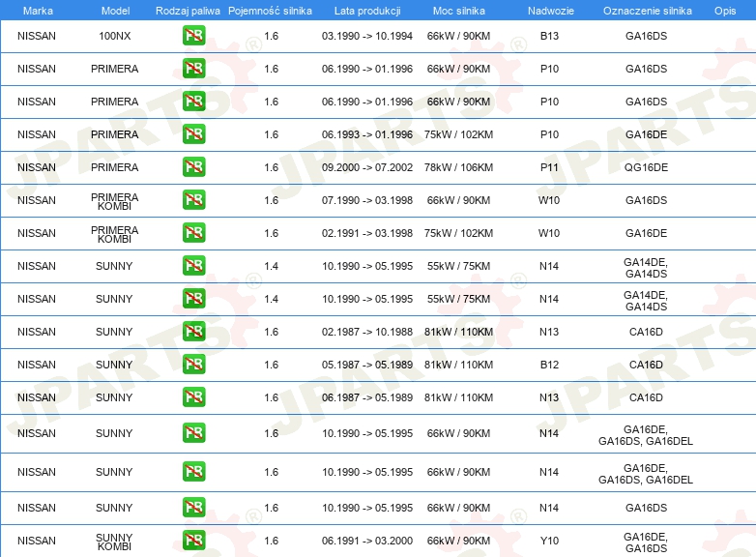Select NISSAN in the 100NX row
This screenshot has height=557, width=756.
tap(37, 36)
